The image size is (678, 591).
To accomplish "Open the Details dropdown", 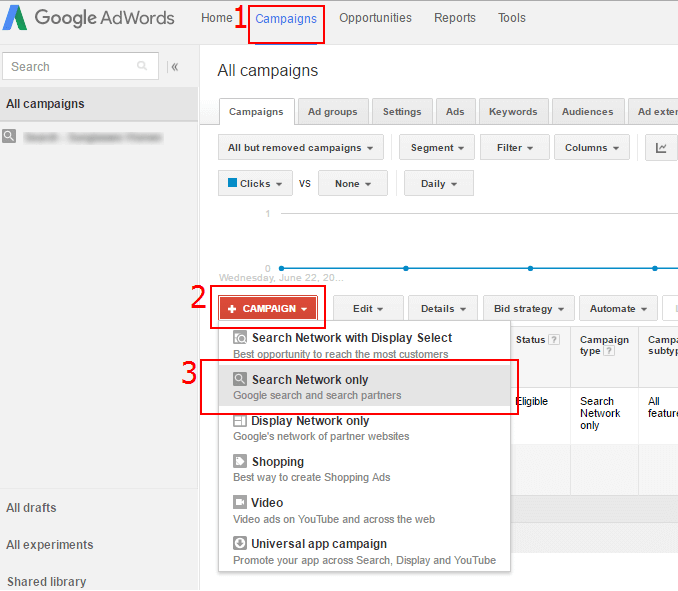I will [443, 308].
